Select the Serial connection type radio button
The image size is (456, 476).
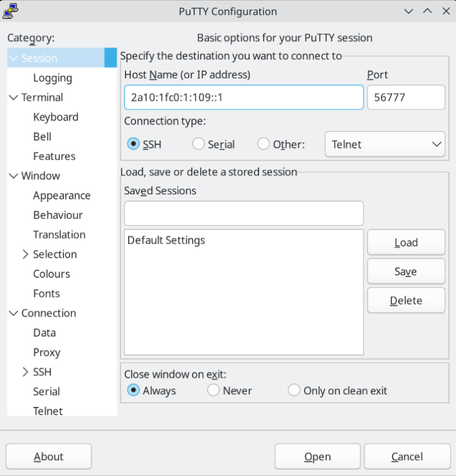tap(198, 144)
